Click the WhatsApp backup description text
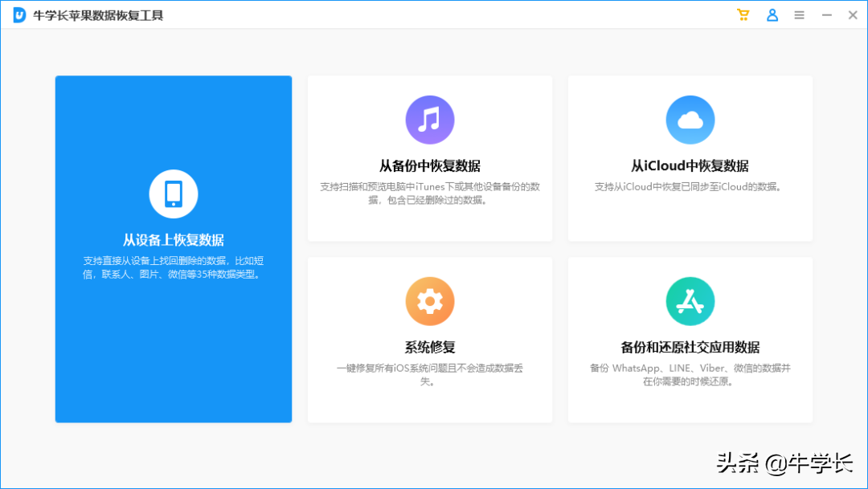 point(690,373)
